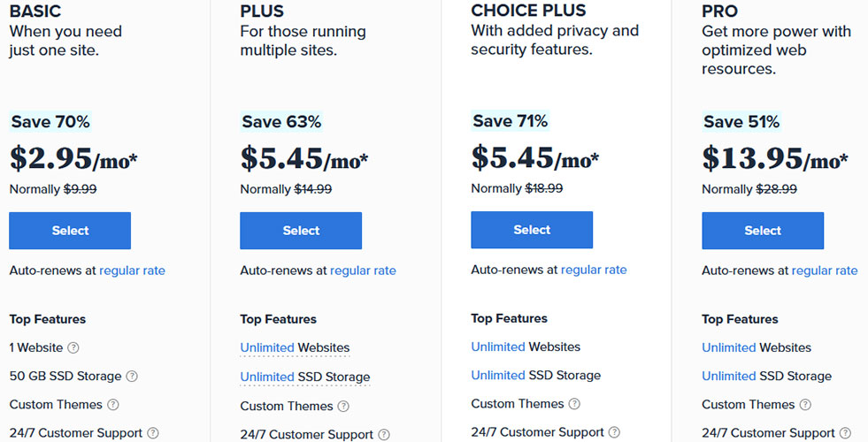Open help icon beside 50 GB SSD Storage
The image size is (868, 442).
(x=132, y=377)
